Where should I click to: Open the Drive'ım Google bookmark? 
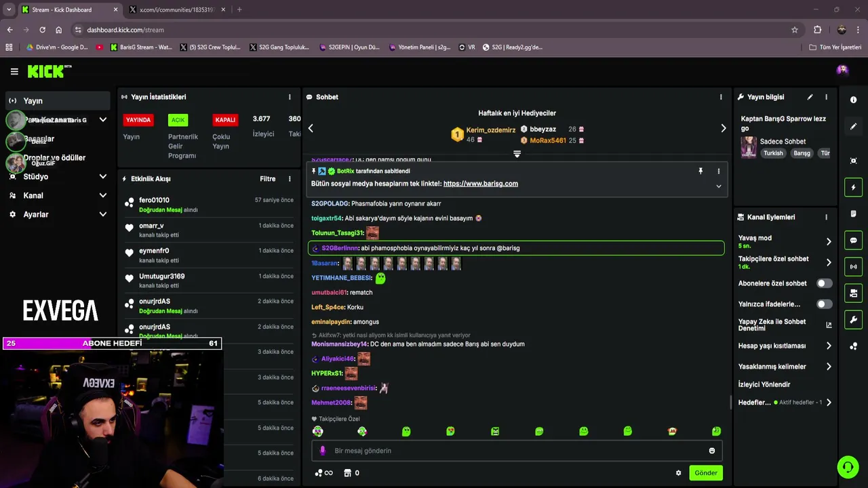(57, 47)
